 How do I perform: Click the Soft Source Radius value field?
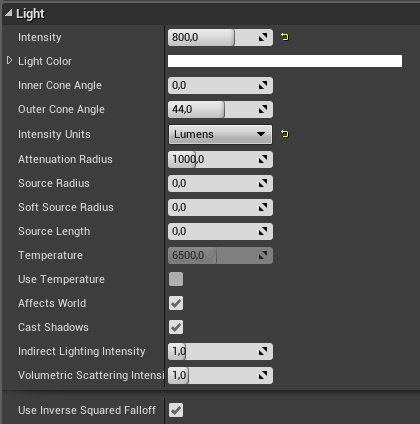(x=220, y=207)
